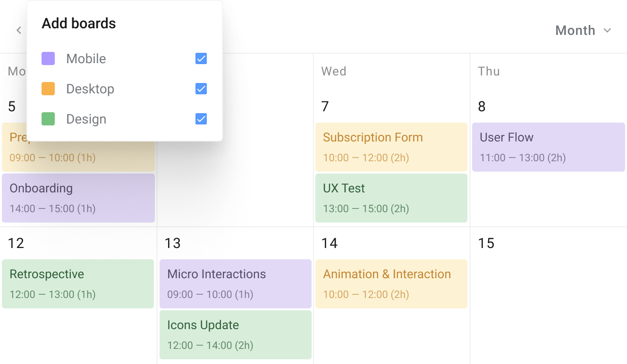The height and width of the screenshot is (364, 627).
Task: Uncheck the Mobile board checkbox
Action: pos(201,58)
